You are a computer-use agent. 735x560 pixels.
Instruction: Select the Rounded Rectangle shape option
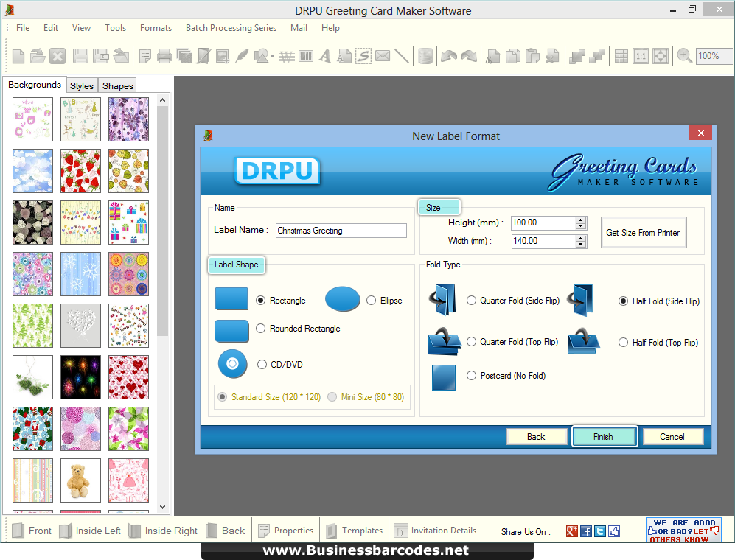261,329
